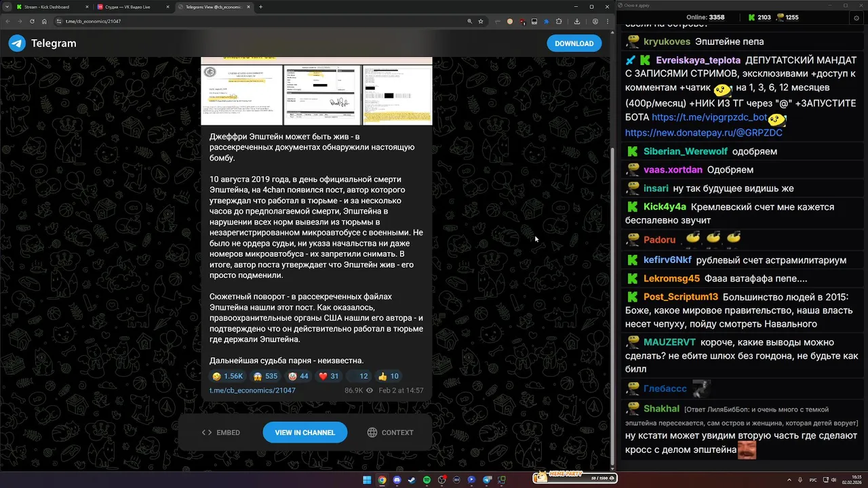This screenshot has height=488, width=868.
Task: Click the 1.56K thinking-face reaction
Action: [x=227, y=376]
